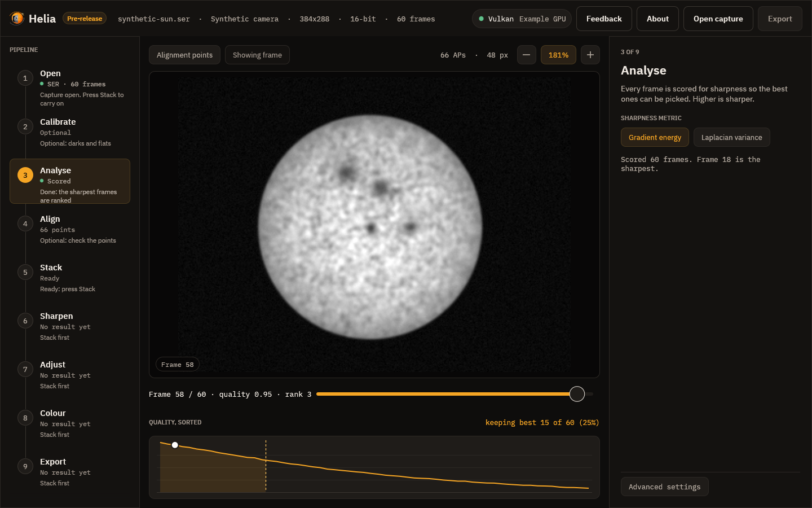The height and width of the screenshot is (508, 812).
Task: Click the Export button in header
Action: (780, 19)
